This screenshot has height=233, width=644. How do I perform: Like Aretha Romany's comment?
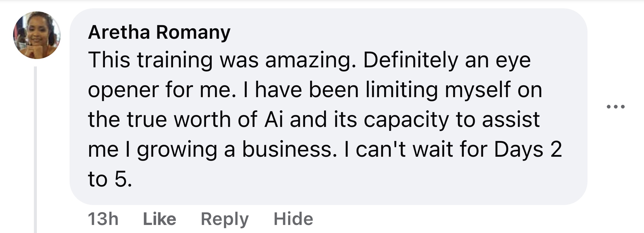point(159,219)
